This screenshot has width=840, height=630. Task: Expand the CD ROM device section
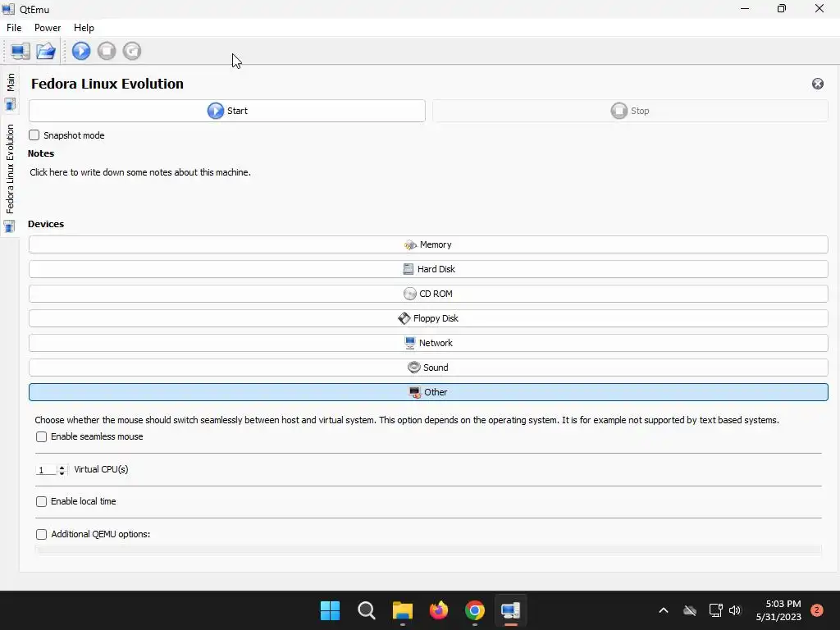pyautogui.click(x=428, y=294)
